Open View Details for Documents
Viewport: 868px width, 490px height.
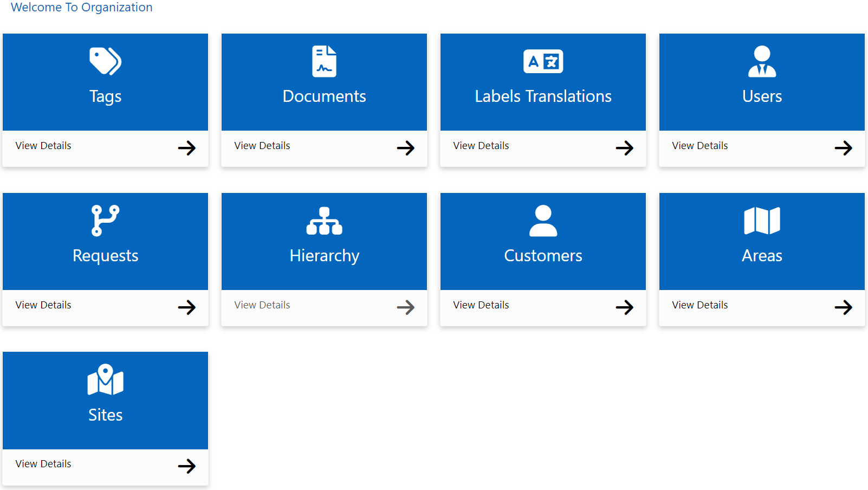coord(262,145)
